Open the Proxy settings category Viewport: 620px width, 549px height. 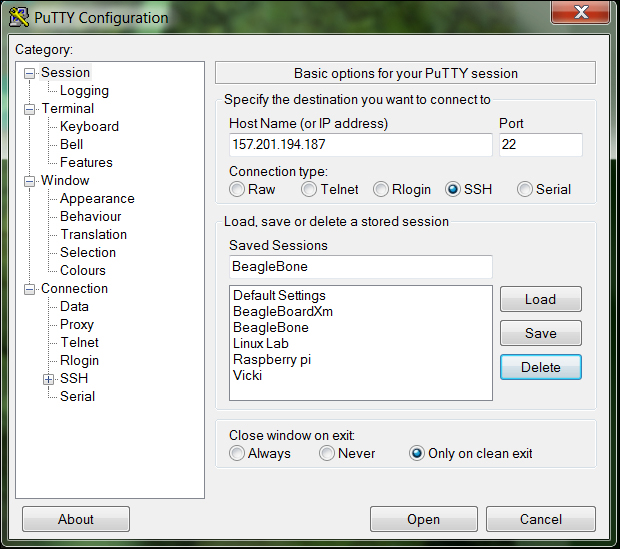(77, 324)
